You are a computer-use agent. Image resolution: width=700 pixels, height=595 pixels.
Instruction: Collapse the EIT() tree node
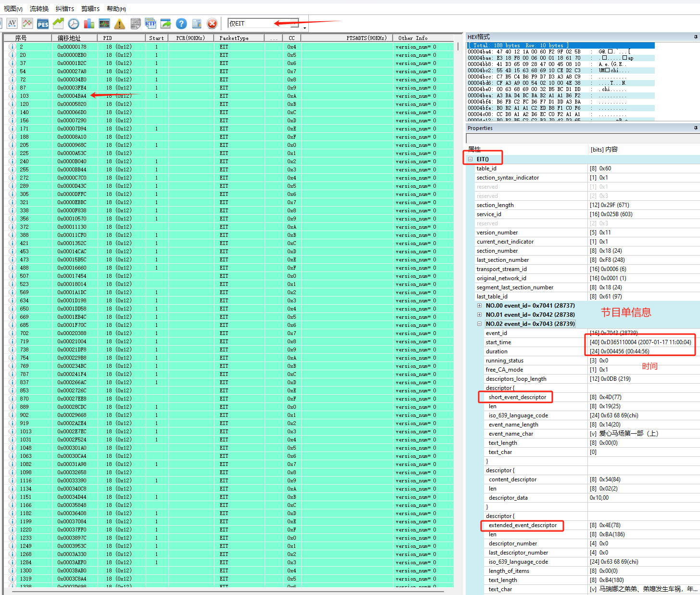(471, 159)
